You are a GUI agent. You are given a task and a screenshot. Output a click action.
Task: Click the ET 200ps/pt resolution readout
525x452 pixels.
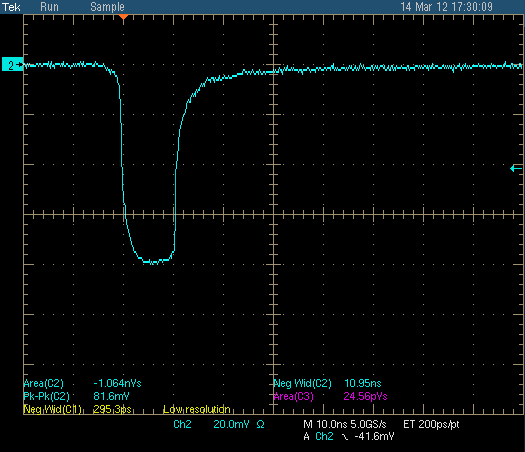[431, 424]
